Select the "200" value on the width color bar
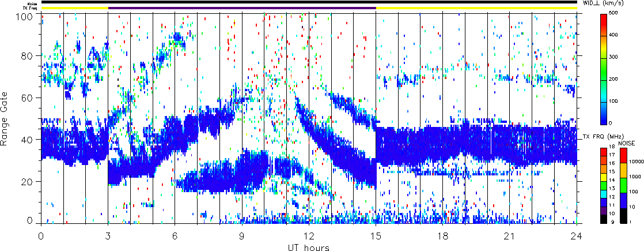The width and height of the screenshot is (644, 251). (615, 79)
